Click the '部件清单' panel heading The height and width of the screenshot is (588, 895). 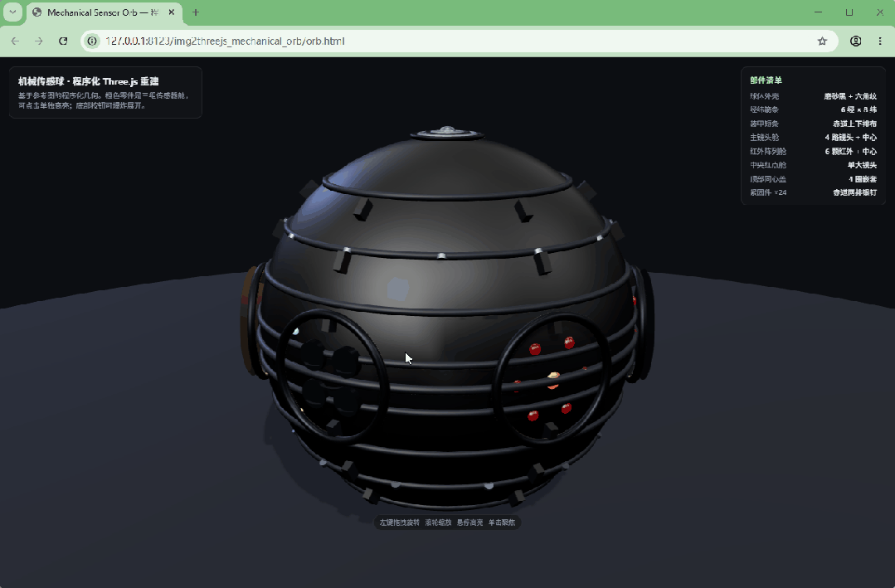[x=766, y=80]
